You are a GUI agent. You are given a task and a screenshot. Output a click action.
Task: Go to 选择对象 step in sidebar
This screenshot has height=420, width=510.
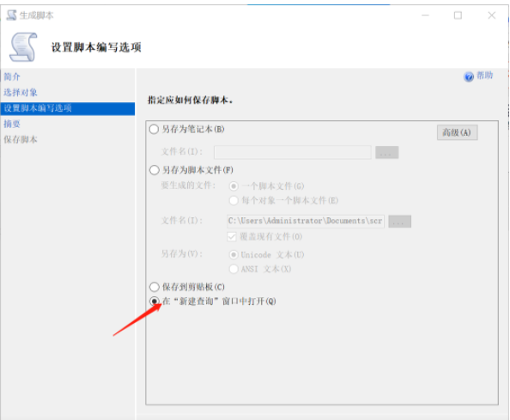pos(21,93)
